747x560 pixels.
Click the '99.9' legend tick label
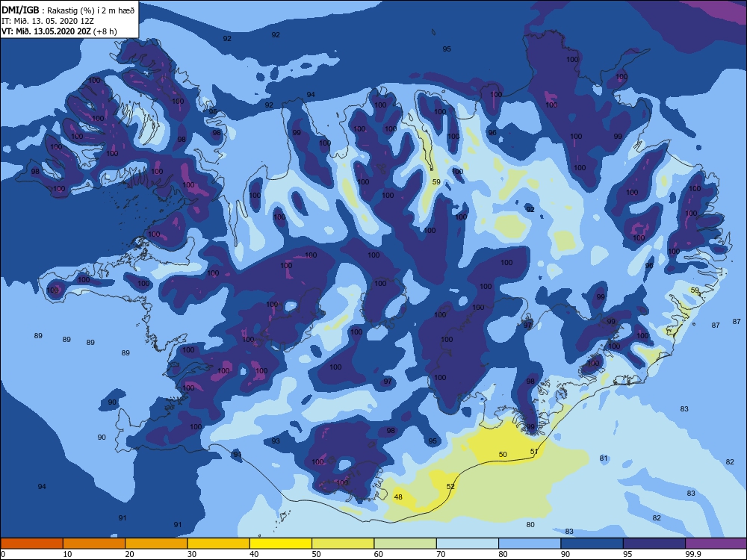pos(693,554)
